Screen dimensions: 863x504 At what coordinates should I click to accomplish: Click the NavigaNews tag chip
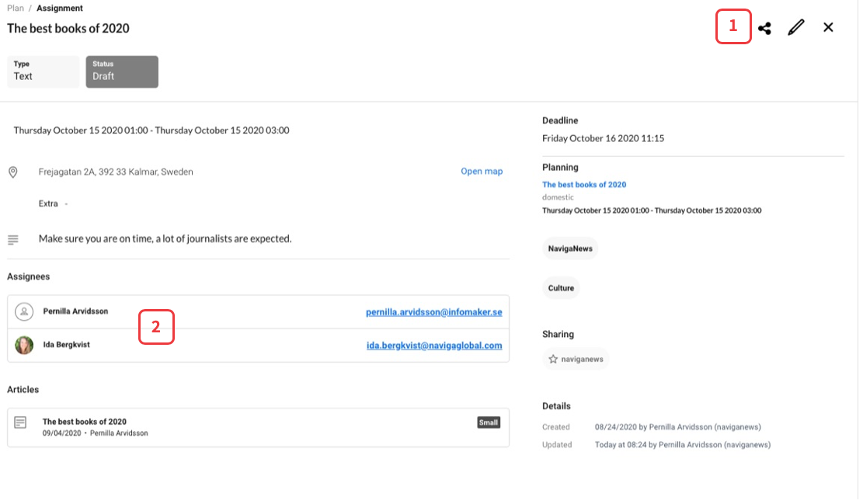569,249
